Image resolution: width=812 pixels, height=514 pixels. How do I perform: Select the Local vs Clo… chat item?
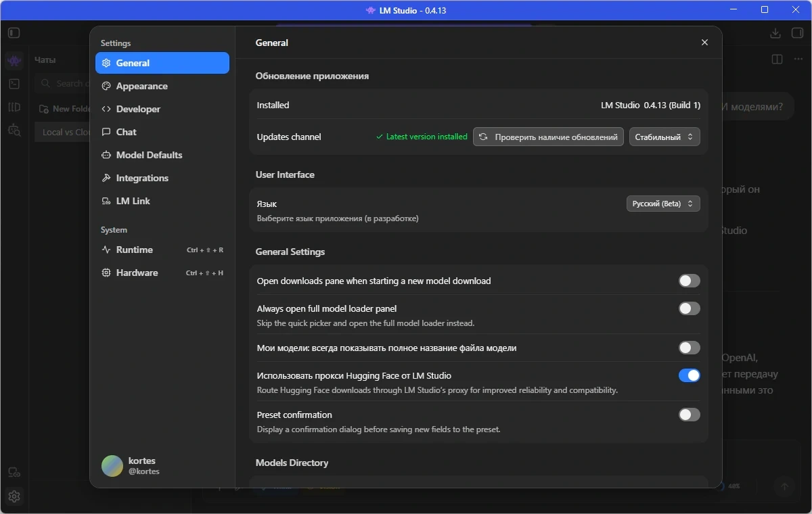coord(63,132)
